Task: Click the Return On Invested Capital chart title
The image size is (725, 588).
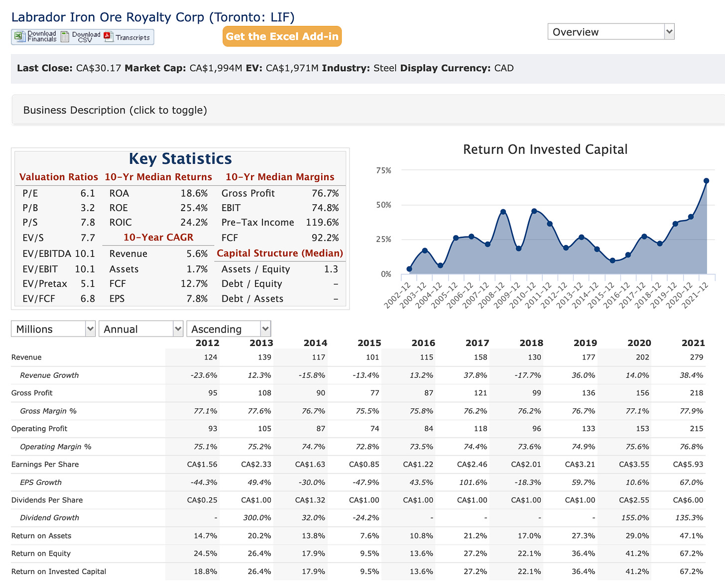Action: [545, 149]
